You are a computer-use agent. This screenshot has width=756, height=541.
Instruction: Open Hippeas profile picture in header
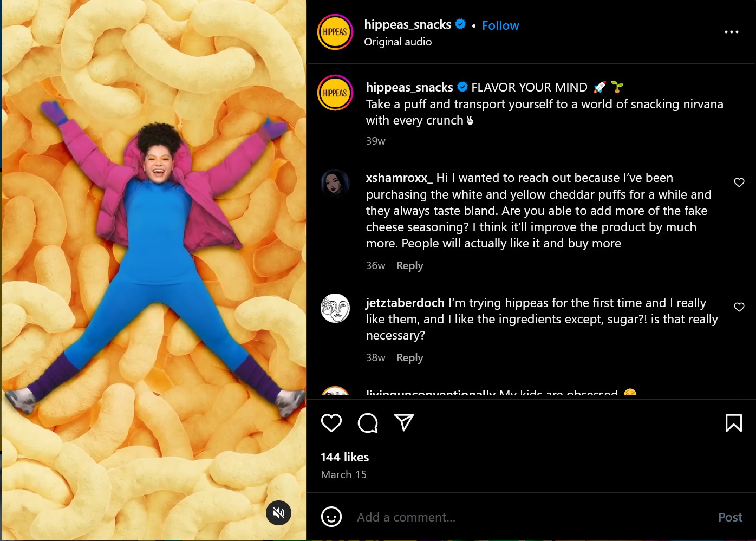pyautogui.click(x=335, y=32)
